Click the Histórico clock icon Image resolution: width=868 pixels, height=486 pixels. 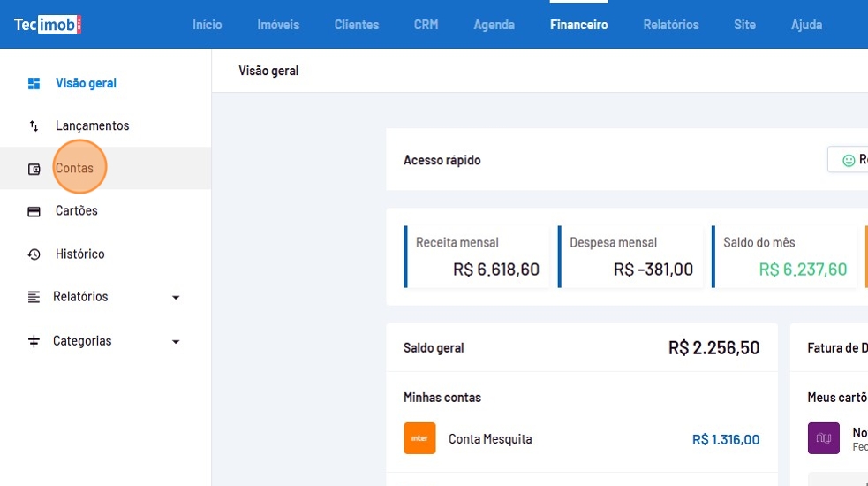(34, 254)
